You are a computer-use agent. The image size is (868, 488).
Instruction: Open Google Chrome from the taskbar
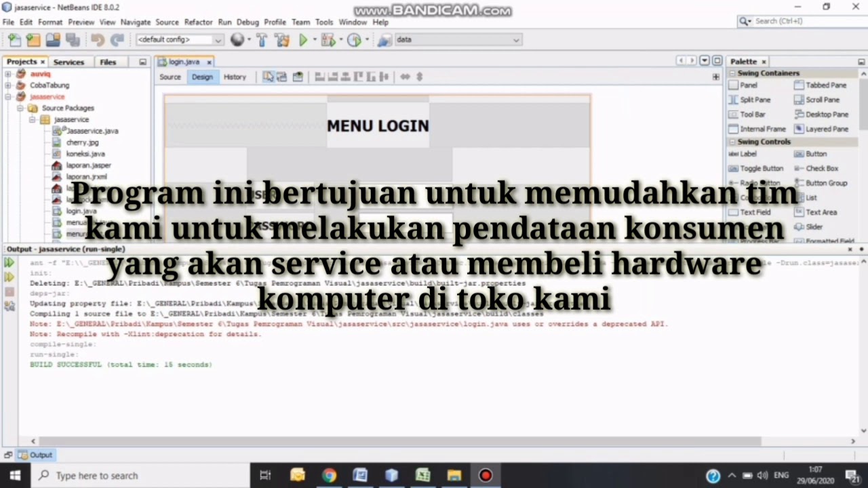coord(329,476)
